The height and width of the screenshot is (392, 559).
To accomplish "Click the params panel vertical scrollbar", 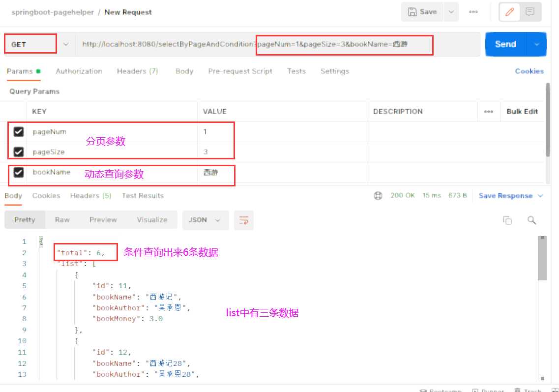I will [x=548, y=120].
